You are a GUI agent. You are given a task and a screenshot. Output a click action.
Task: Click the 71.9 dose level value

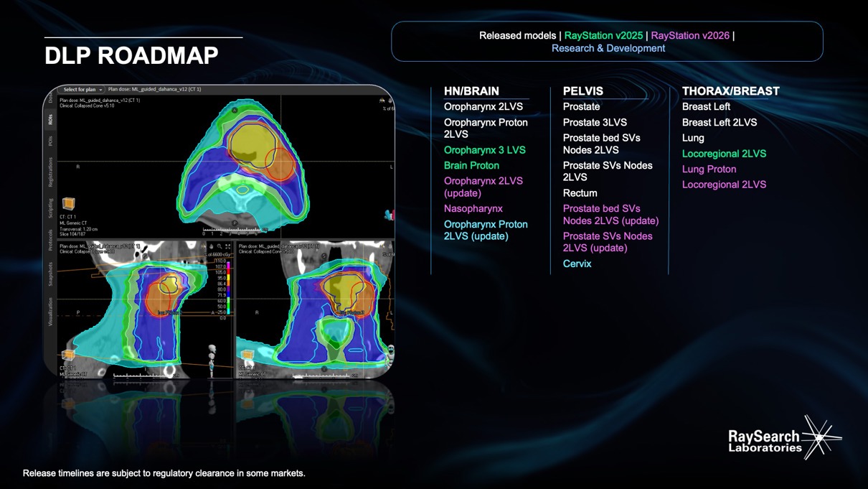221,294
